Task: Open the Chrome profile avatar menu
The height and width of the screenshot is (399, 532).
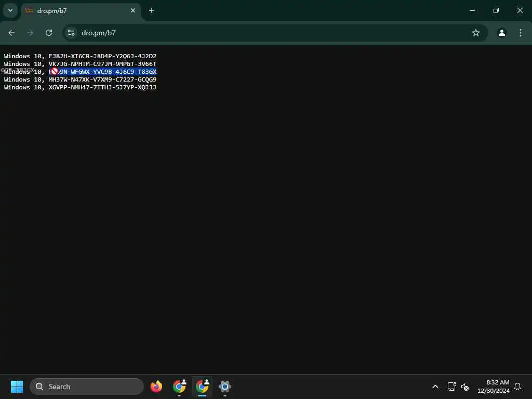Action: pyautogui.click(x=502, y=33)
